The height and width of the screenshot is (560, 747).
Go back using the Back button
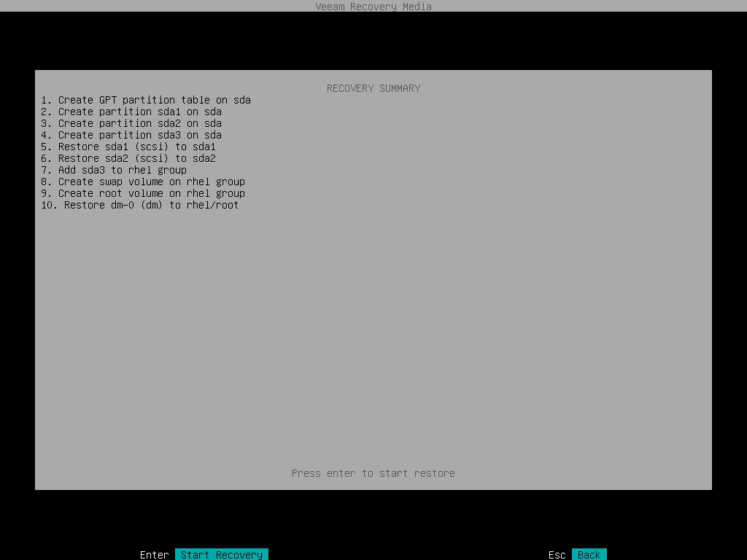click(589, 554)
